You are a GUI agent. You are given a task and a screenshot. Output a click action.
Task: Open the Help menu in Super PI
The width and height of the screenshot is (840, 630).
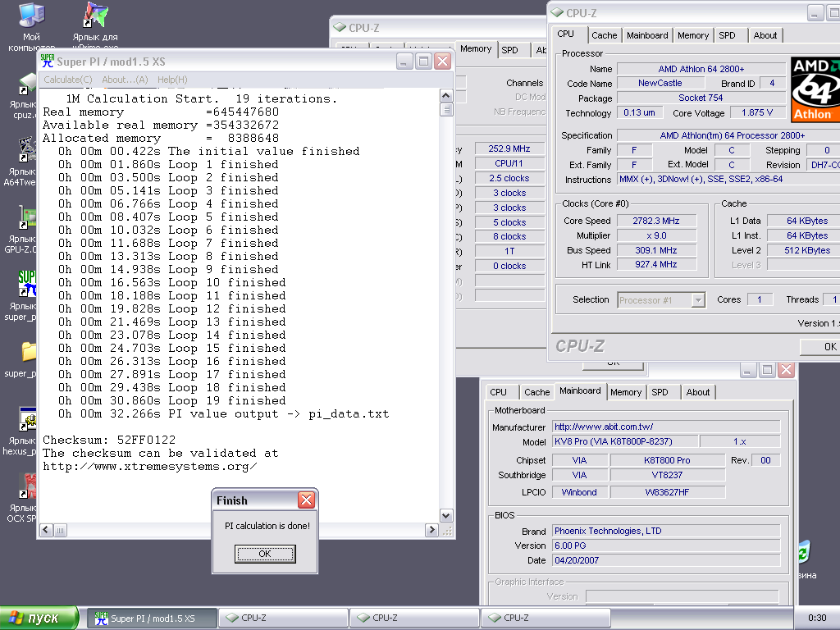(172, 80)
